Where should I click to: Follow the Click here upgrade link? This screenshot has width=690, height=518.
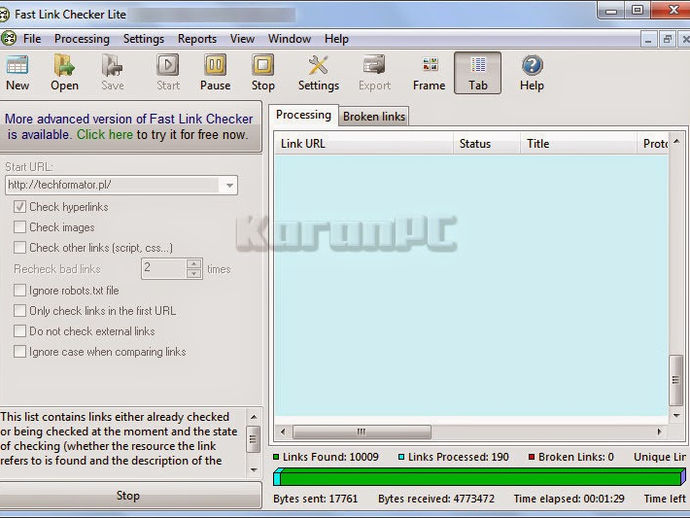pyautogui.click(x=105, y=135)
